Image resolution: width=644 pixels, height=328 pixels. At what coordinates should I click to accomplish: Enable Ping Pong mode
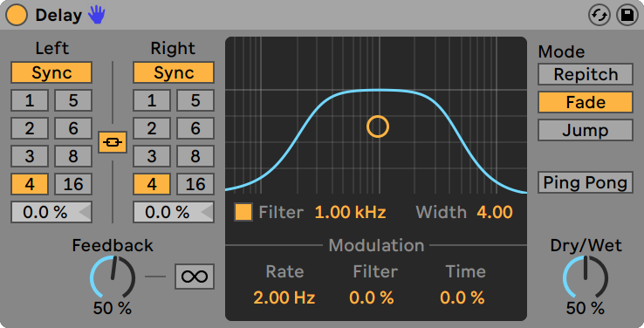[x=586, y=182]
